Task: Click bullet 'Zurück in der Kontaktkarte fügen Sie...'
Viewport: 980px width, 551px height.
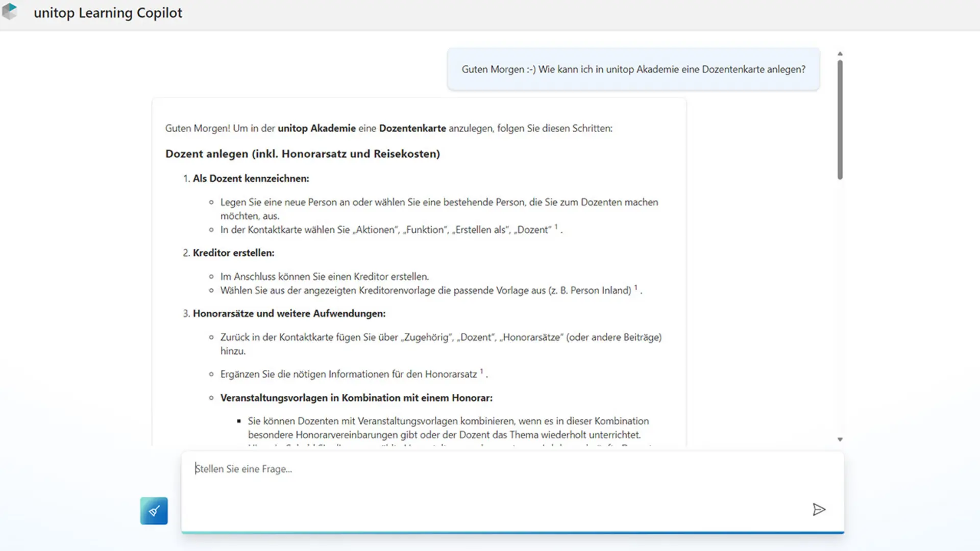Action: coord(441,344)
